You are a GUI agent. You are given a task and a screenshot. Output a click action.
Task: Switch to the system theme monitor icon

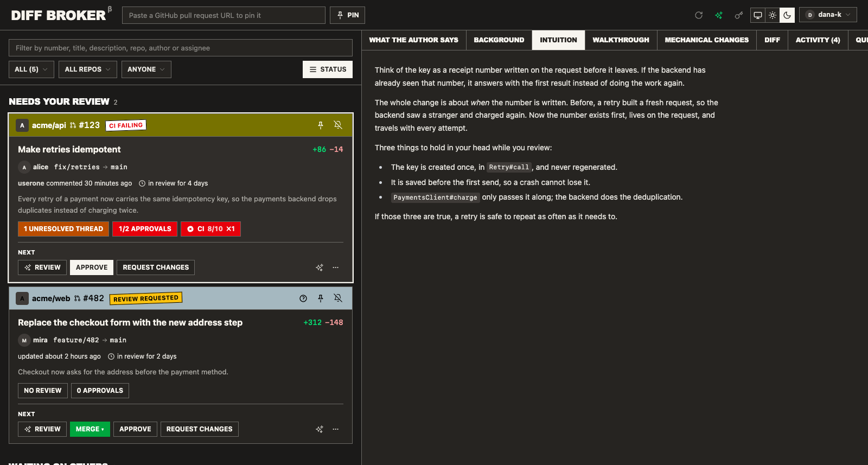click(x=758, y=15)
